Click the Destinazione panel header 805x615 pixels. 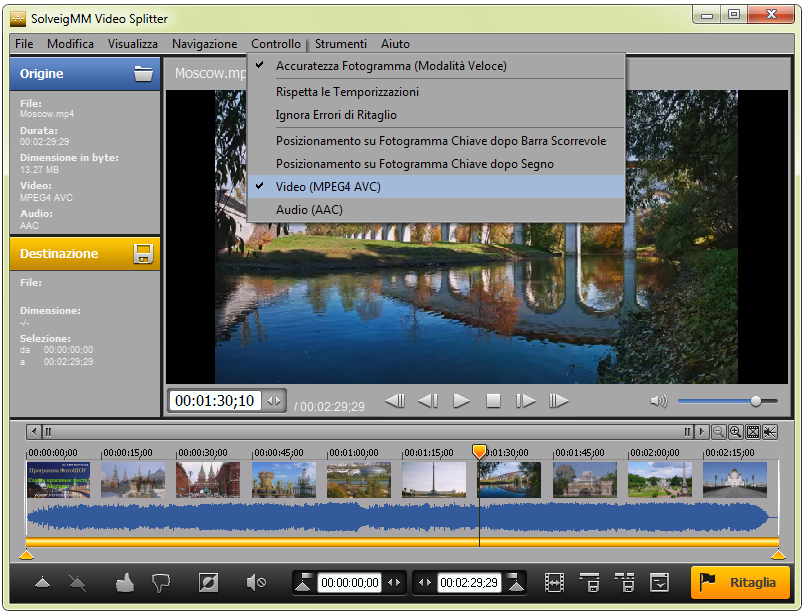[x=85, y=254]
